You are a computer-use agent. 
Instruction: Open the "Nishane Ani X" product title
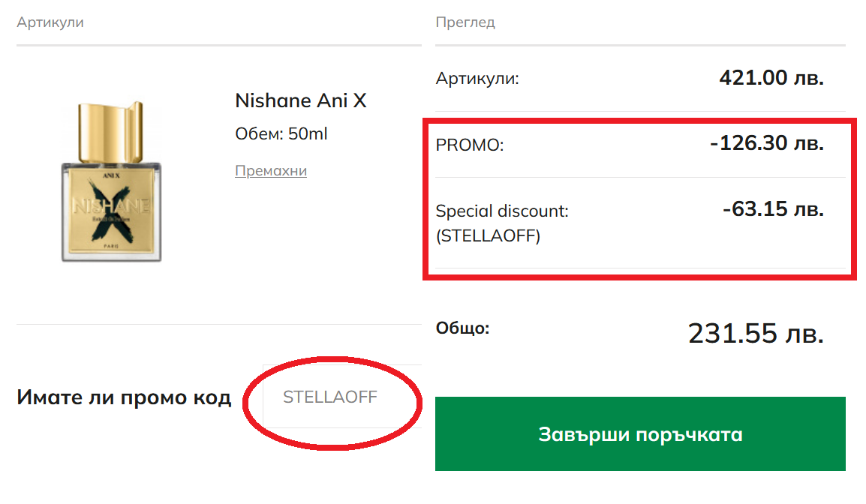coord(300,100)
